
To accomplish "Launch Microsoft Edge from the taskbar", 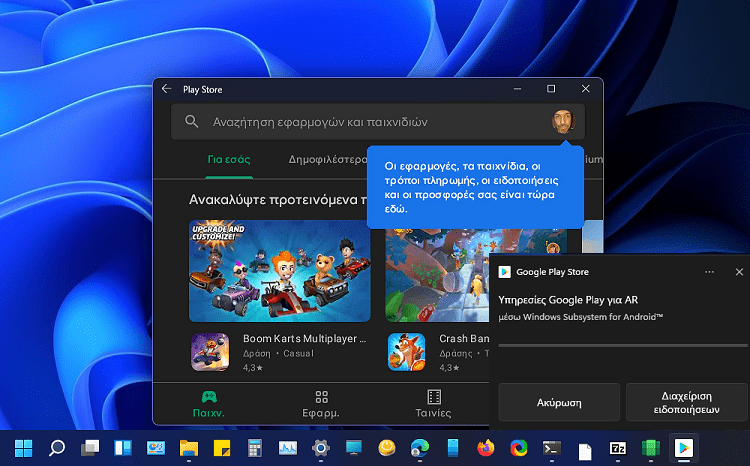I will click(419, 448).
